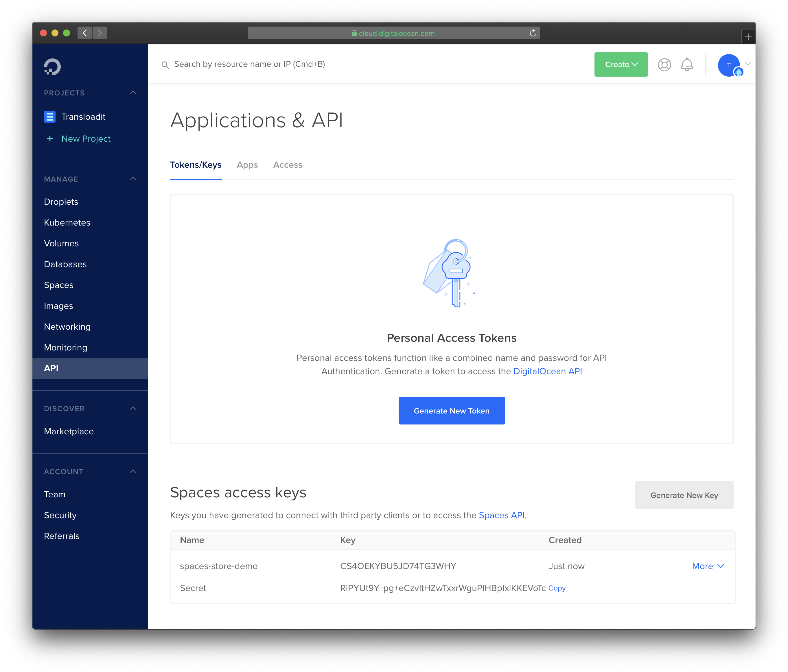The width and height of the screenshot is (788, 672).
Task: Go forward with browser forward arrow
Action: point(100,33)
